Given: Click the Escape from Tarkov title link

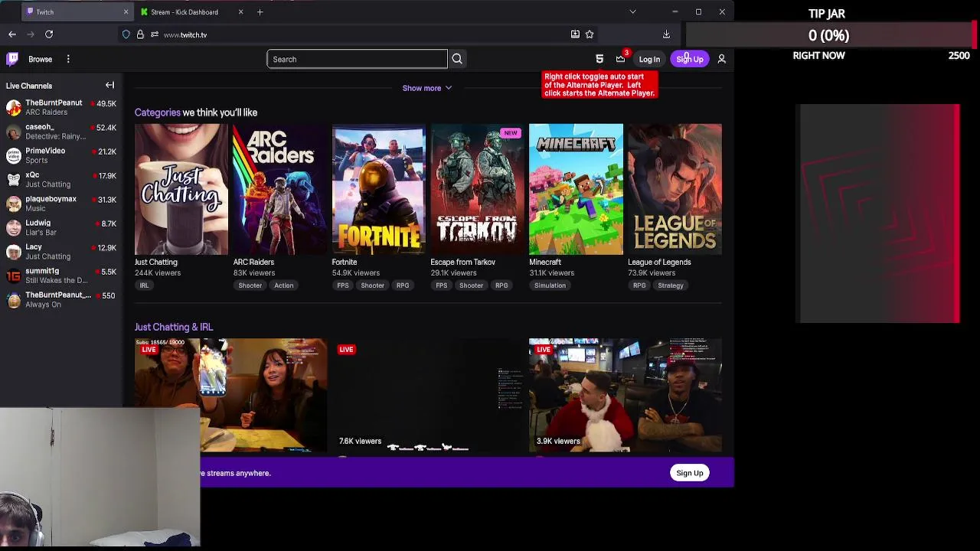Looking at the screenshot, I should point(463,262).
